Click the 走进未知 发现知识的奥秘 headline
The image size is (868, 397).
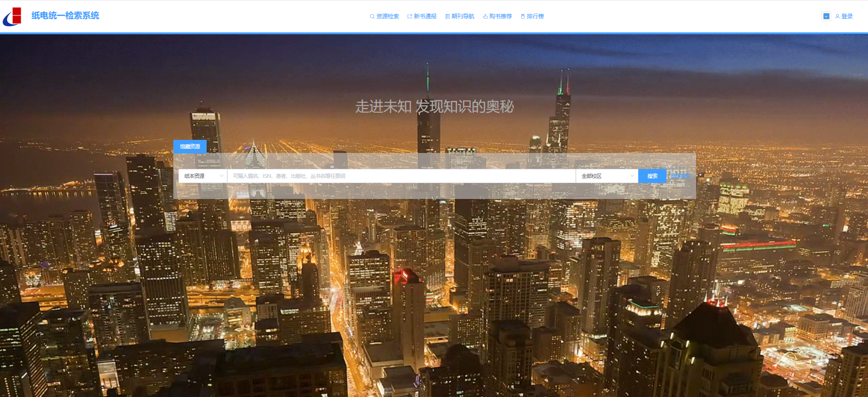click(x=434, y=107)
